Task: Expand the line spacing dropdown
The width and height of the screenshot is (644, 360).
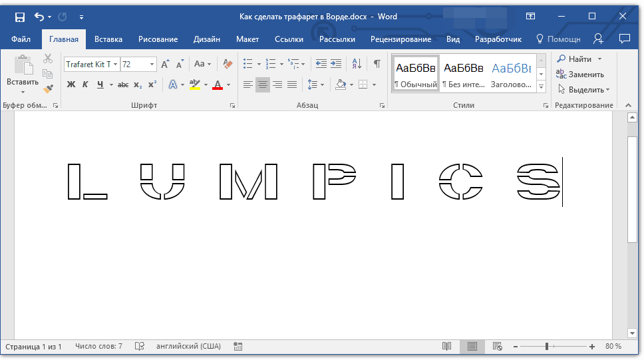Action: click(323, 85)
